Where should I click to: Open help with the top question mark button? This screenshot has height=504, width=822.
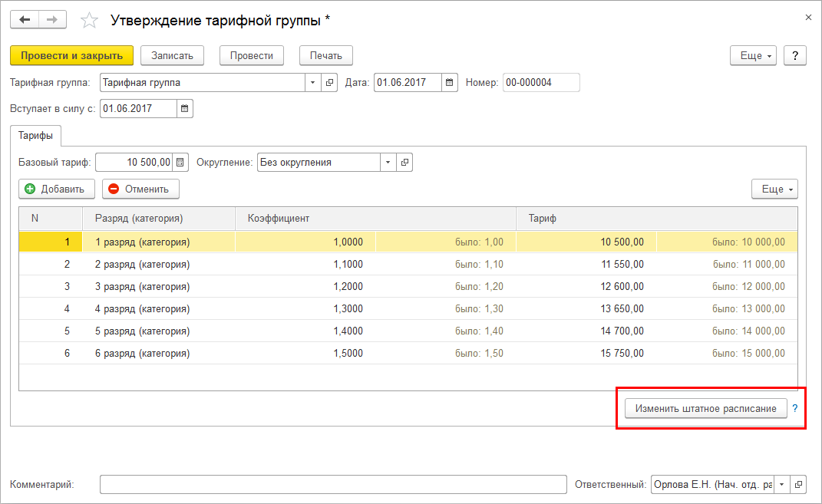click(794, 55)
